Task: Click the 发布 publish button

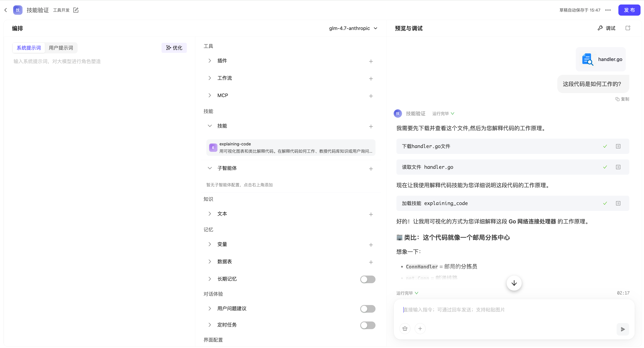Action: click(629, 10)
